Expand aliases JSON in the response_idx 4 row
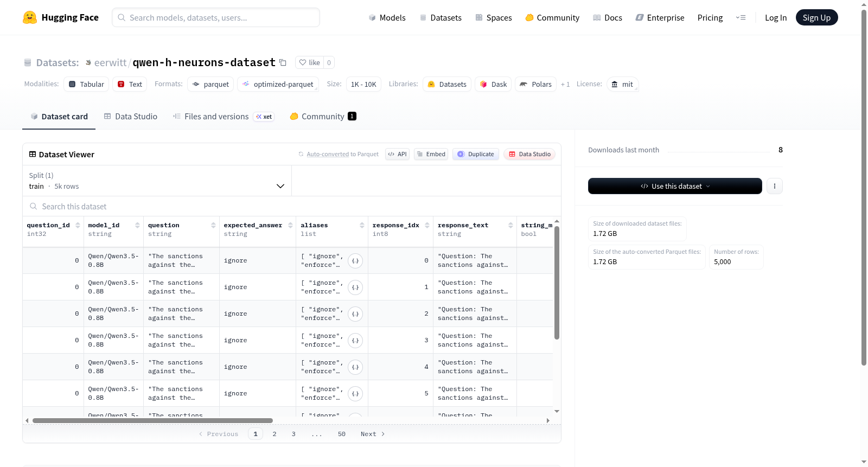 (355, 367)
